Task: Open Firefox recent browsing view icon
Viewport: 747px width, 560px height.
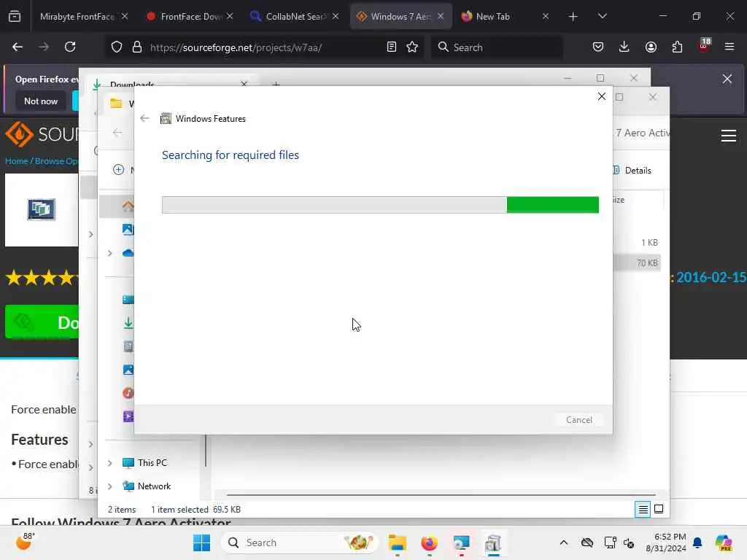Action: (x=15, y=17)
